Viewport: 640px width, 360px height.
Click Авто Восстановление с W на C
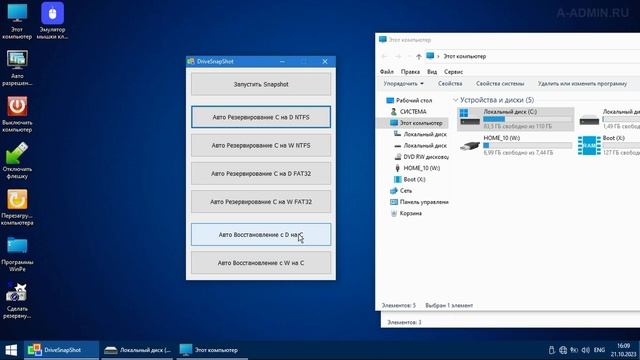point(261,263)
